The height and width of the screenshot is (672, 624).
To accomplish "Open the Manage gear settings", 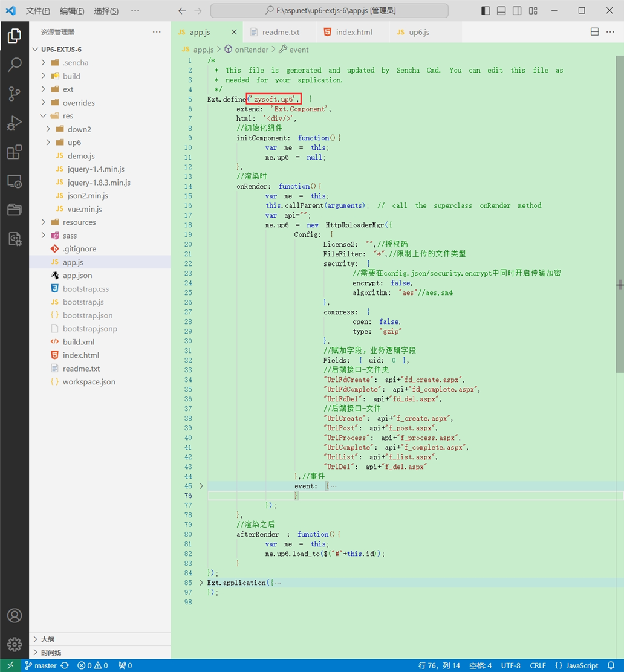I will click(15, 644).
